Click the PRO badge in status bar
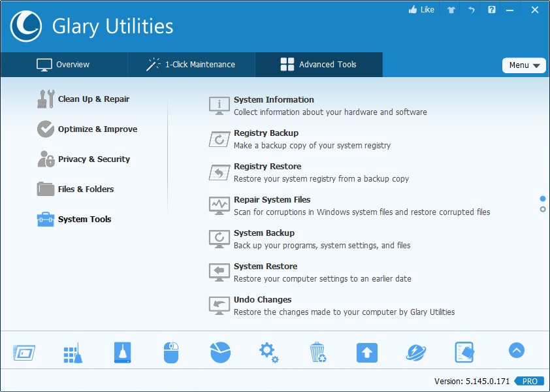The height and width of the screenshot is (392, 550). pos(529,381)
